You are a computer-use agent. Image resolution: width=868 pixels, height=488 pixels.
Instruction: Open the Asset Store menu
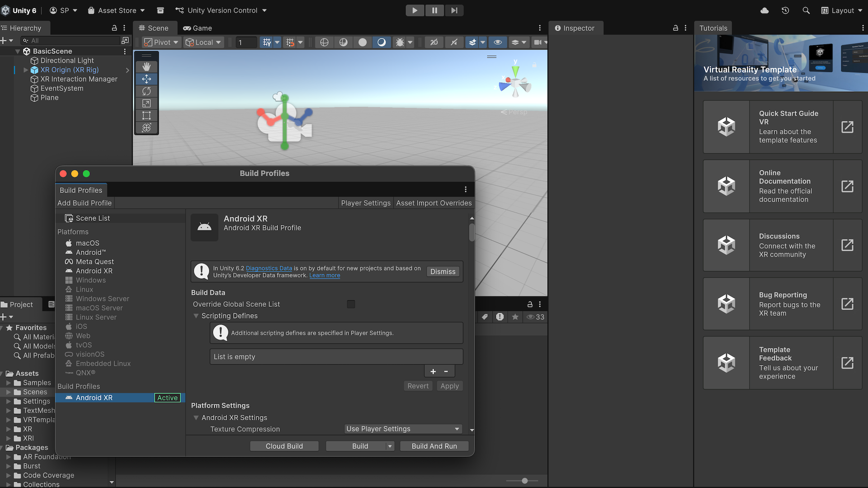[117, 10]
